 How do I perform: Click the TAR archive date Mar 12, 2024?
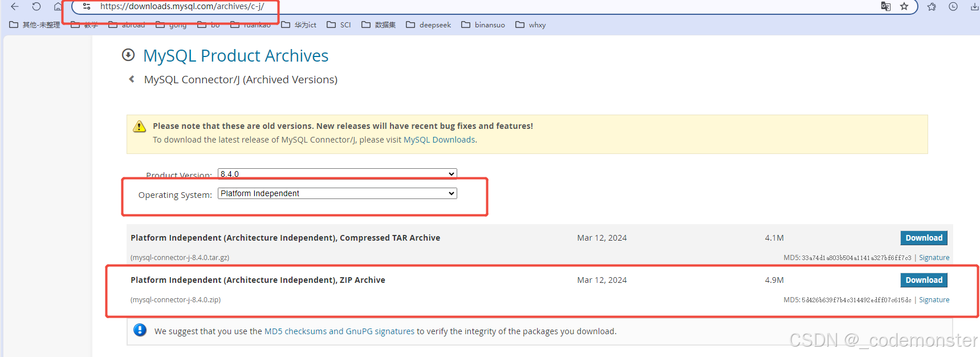tap(602, 238)
